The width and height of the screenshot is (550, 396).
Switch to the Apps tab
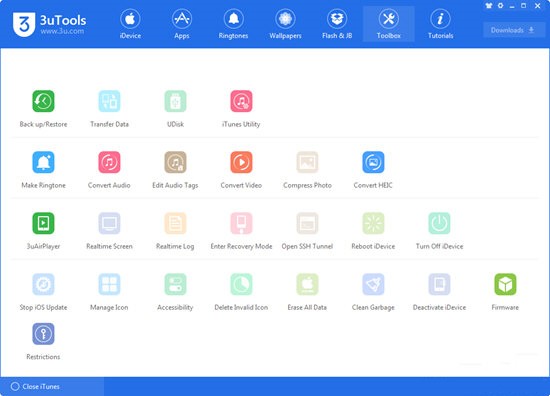tap(182, 24)
